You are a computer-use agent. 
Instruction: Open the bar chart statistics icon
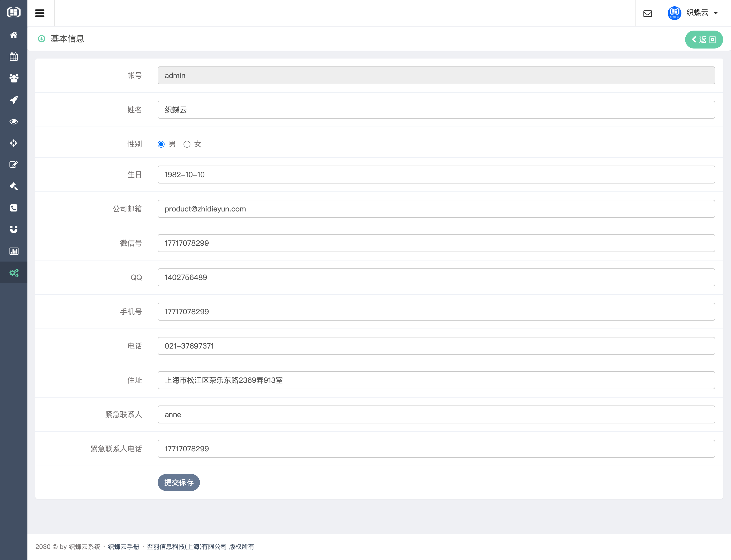14,251
